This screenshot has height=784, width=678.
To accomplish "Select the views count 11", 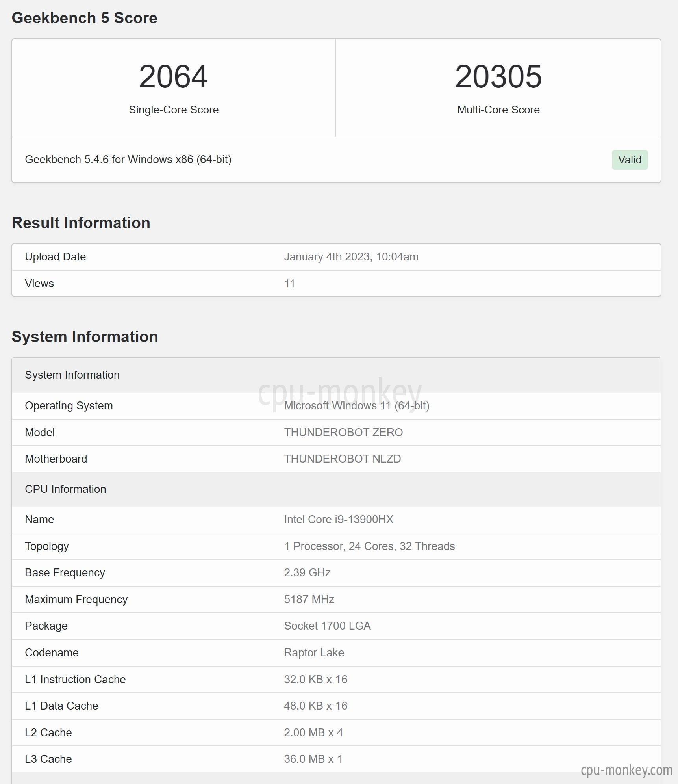I will (289, 284).
